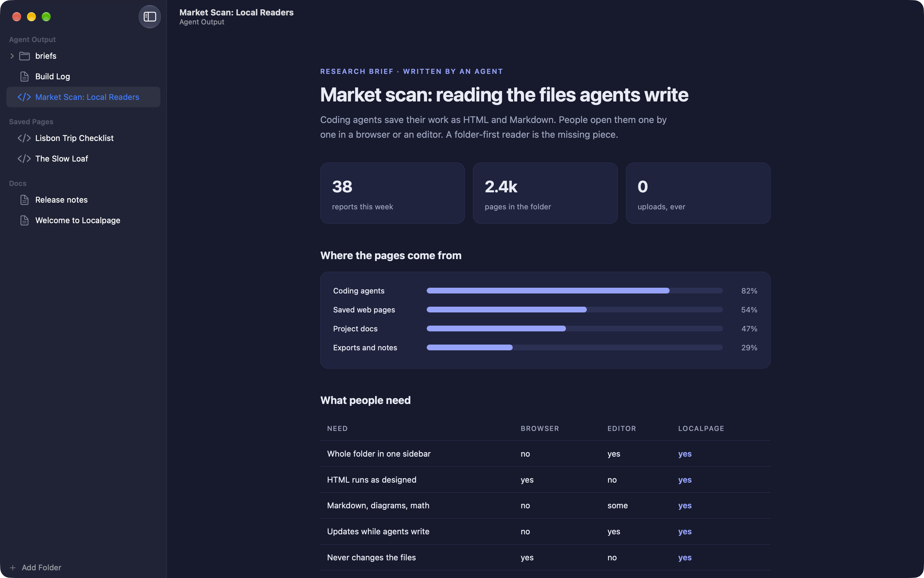Click the Add Folder button
This screenshot has width=924, height=578.
(x=35, y=568)
